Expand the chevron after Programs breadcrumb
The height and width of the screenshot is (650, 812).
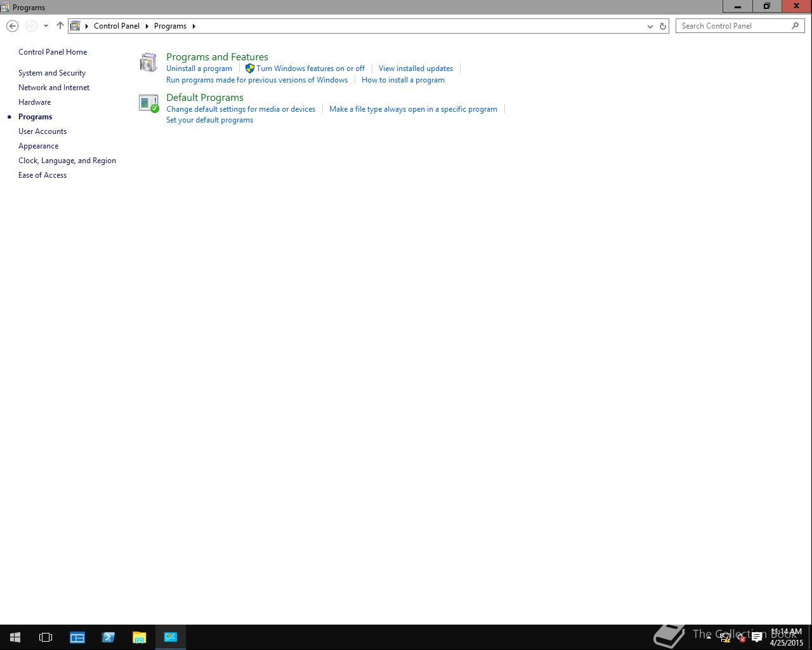193,26
